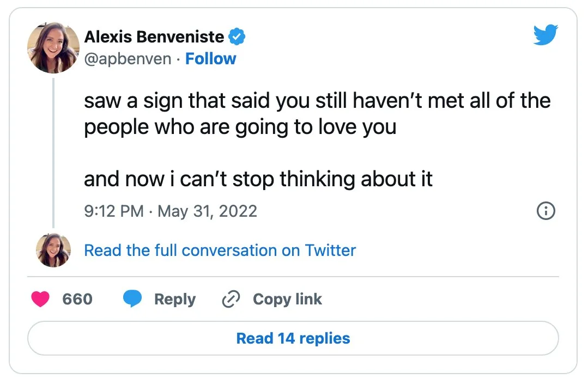The image size is (588, 385).
Task: Click the chain link icon
Action: [232, 299]
